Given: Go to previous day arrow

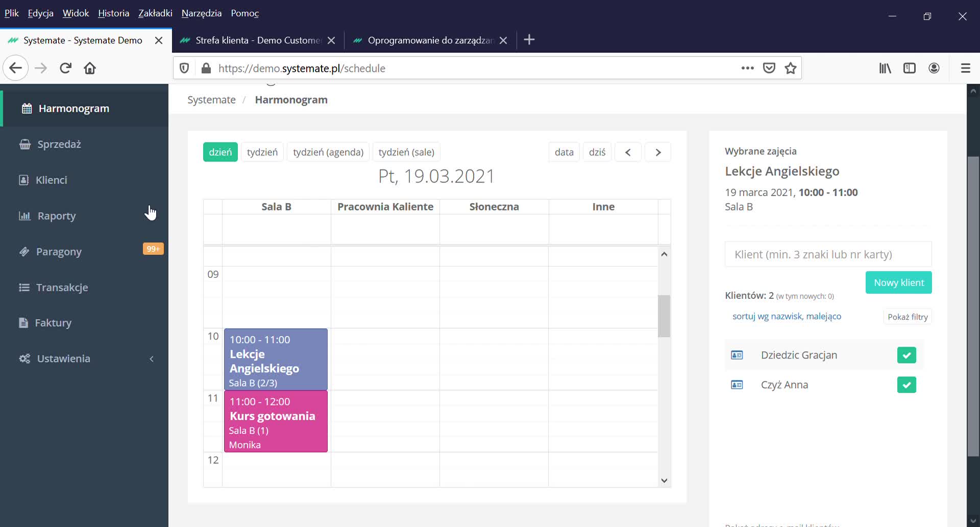Looking at the screenshot, I should [x=628, y=152].
